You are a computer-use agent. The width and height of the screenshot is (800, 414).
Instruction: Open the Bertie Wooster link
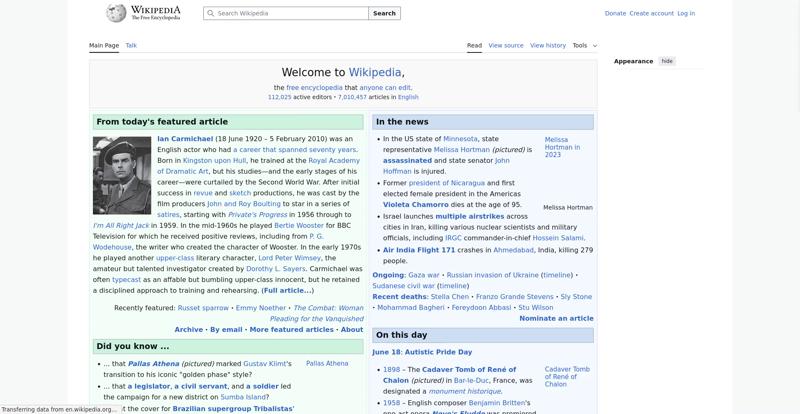click(x=299, y=225)
